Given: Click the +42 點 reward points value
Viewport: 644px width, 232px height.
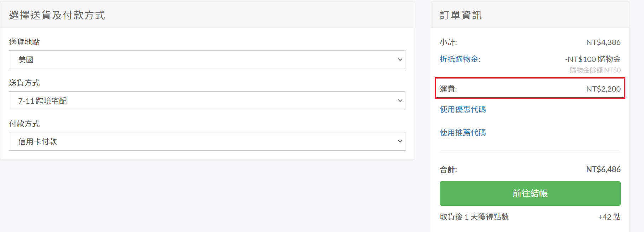Looking at the screenshot, I should point(609,217).
